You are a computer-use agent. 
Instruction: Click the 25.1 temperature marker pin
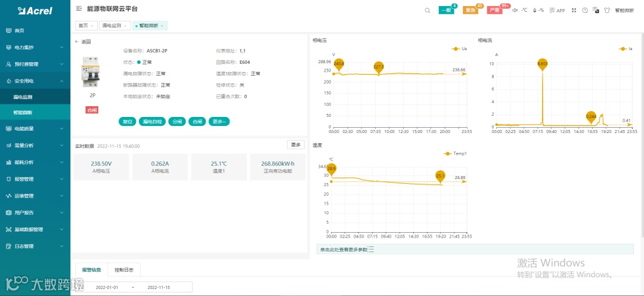coord(440,177)
